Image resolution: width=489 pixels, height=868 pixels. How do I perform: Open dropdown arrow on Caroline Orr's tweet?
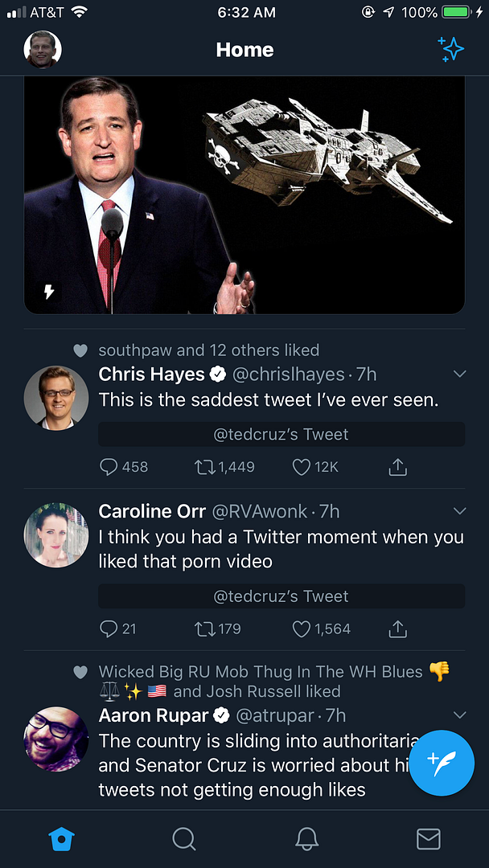coord(460,511)
